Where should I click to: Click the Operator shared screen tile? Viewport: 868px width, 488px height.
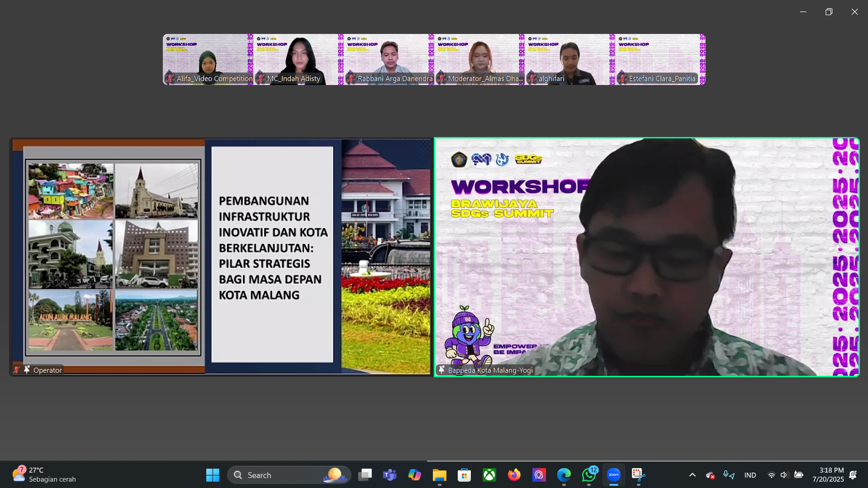220,257
